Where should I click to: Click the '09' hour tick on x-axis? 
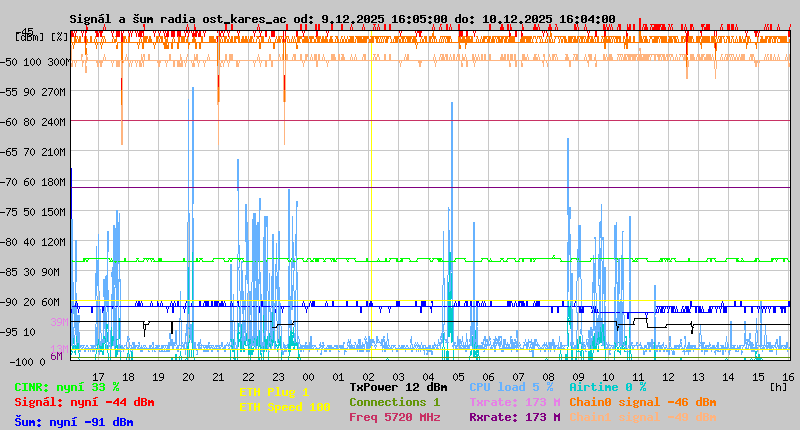pyautogui.click(x=578, y=377)
